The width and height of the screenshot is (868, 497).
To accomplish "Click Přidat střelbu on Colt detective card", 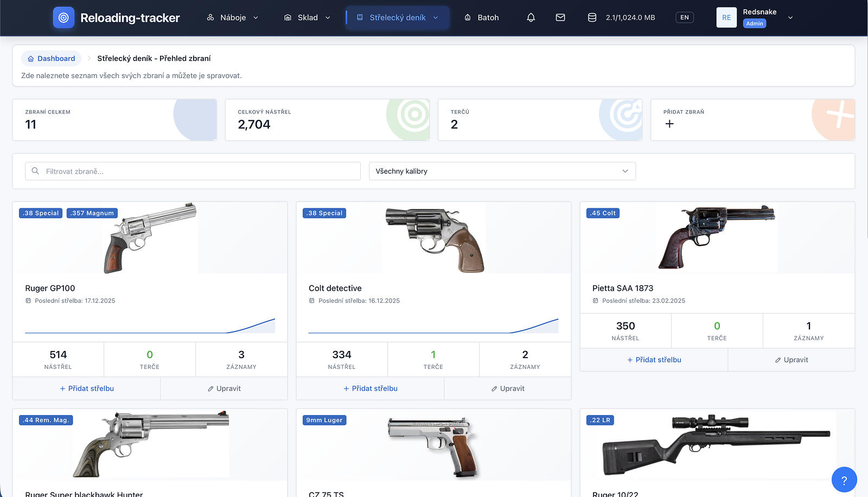I will click(371, 388).
